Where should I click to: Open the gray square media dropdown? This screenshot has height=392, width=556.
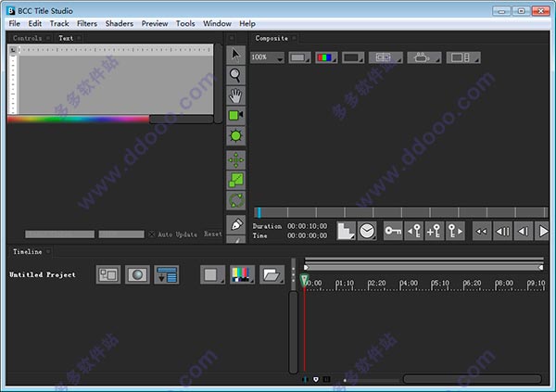tap(212, 274)
